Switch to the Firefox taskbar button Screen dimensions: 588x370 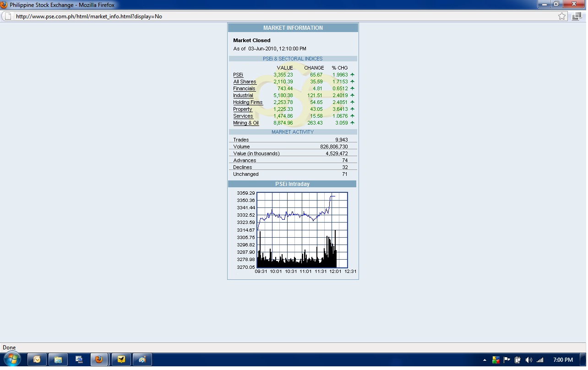[x=99, y=359]
